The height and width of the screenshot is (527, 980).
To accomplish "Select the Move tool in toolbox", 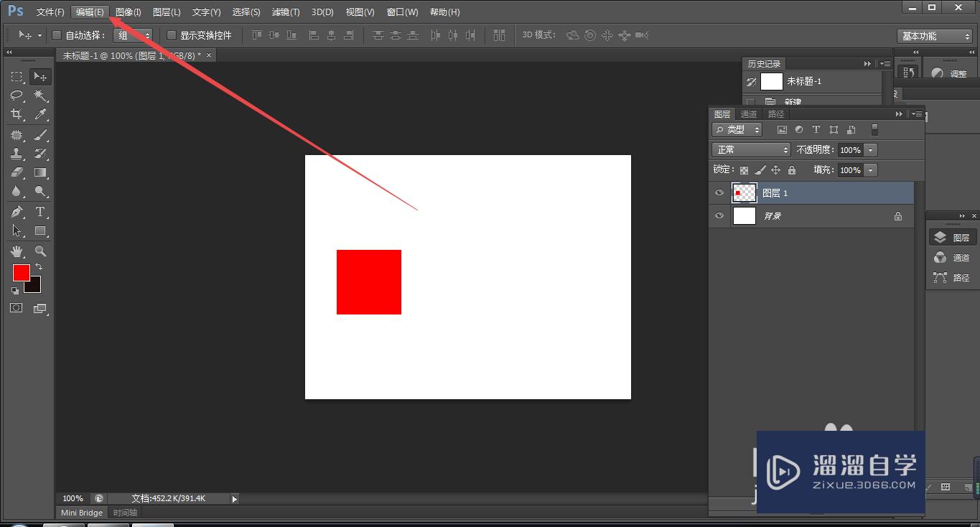I will [40, 77].
